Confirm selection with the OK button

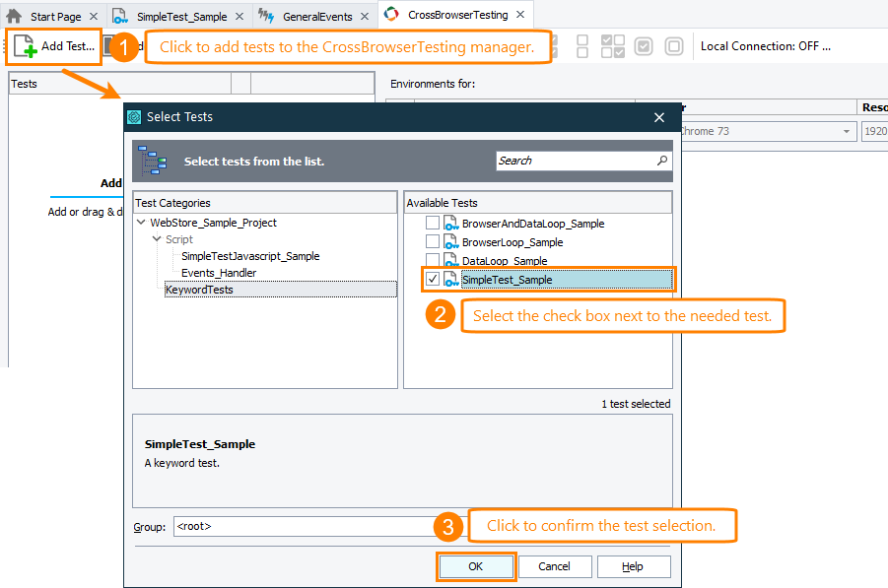tap(476, 566)
